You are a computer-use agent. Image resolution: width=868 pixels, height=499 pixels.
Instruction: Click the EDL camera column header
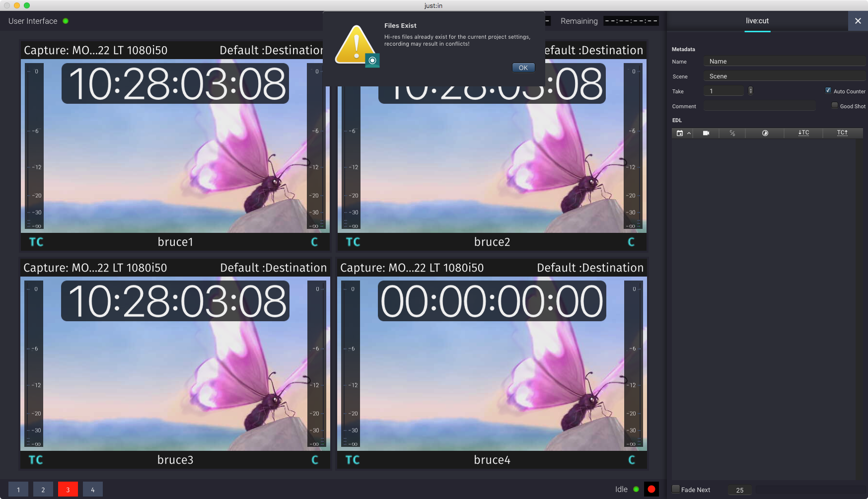click(706, 133)
